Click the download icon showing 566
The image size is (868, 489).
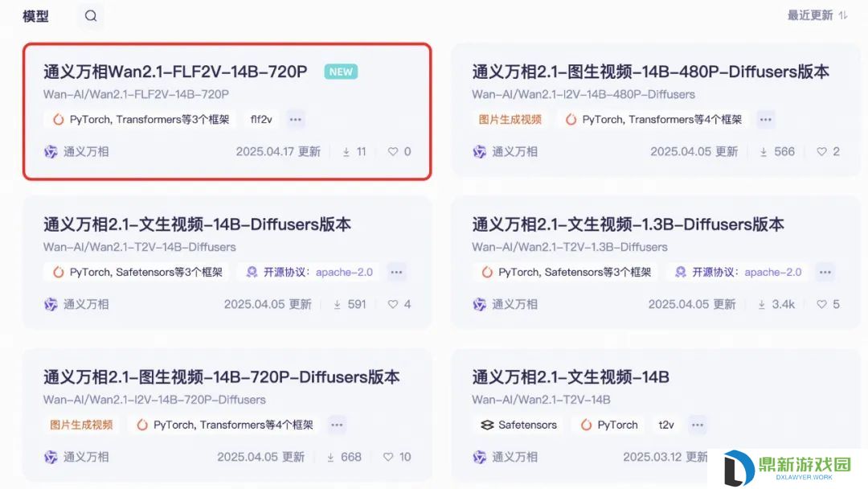pyautogui.click(x=764, y=152)
